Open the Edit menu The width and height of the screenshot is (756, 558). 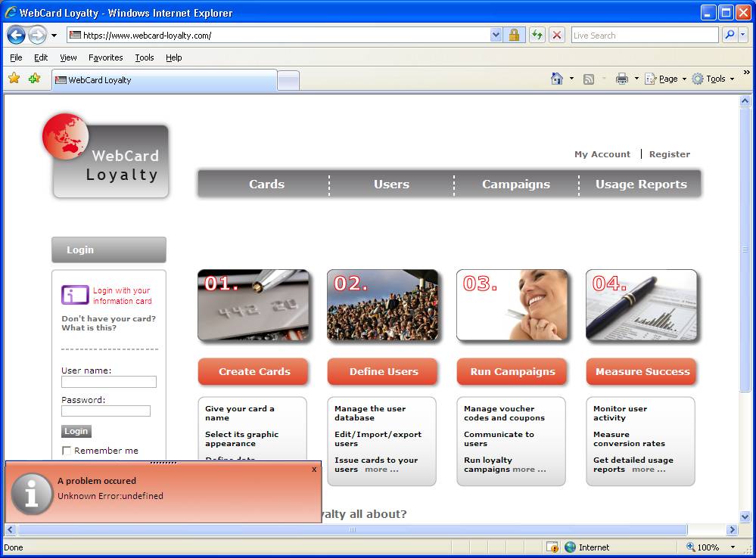tap(41, 57)
